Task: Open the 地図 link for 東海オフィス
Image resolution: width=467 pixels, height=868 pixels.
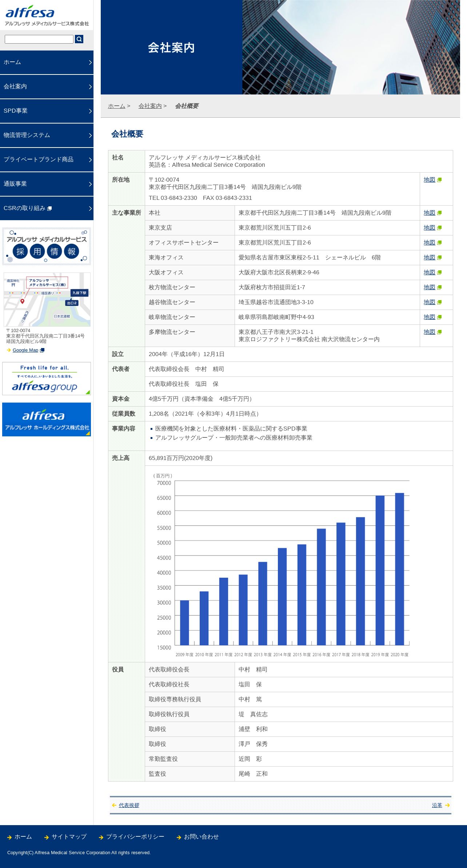Action: (429, 258)
